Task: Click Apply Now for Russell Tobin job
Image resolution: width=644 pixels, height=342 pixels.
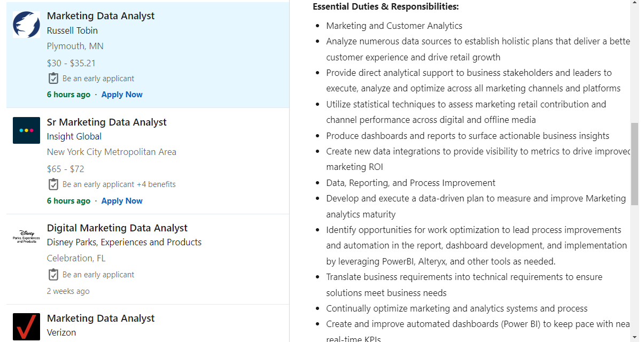Action: (122, 95)
